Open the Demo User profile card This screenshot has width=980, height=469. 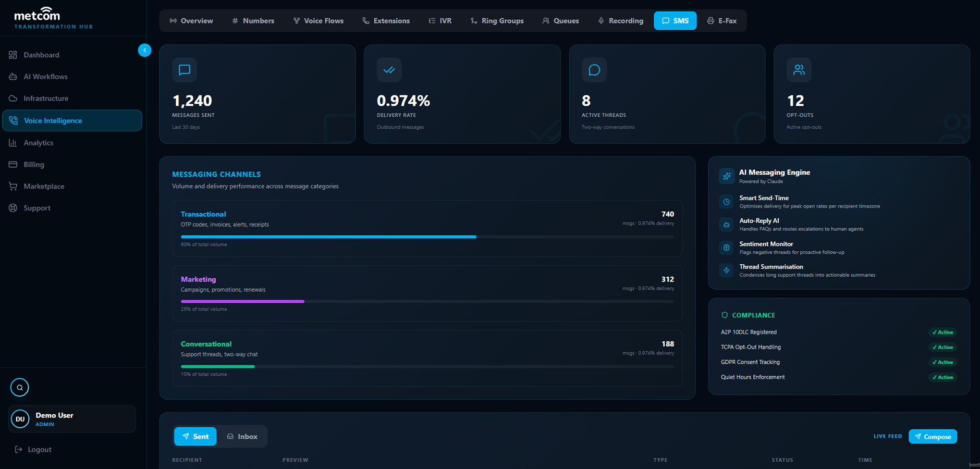72,419
